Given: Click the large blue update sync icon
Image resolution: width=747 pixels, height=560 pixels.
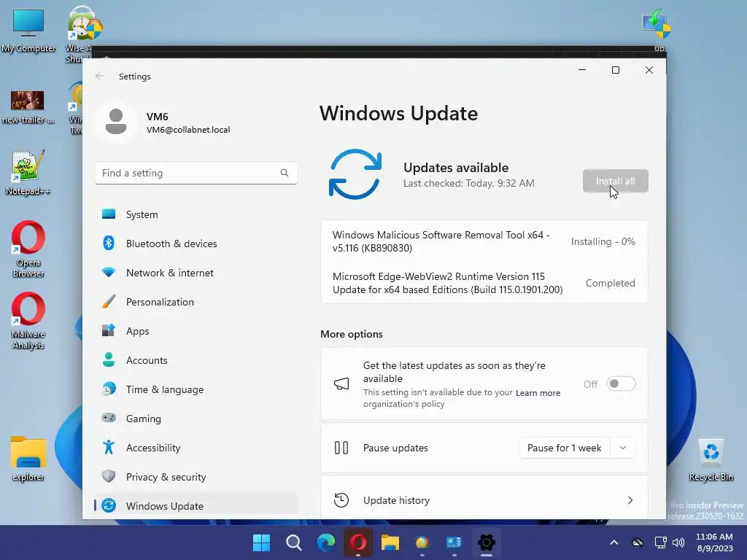Looking at the screenshot, I should click(x=355, y=174).
